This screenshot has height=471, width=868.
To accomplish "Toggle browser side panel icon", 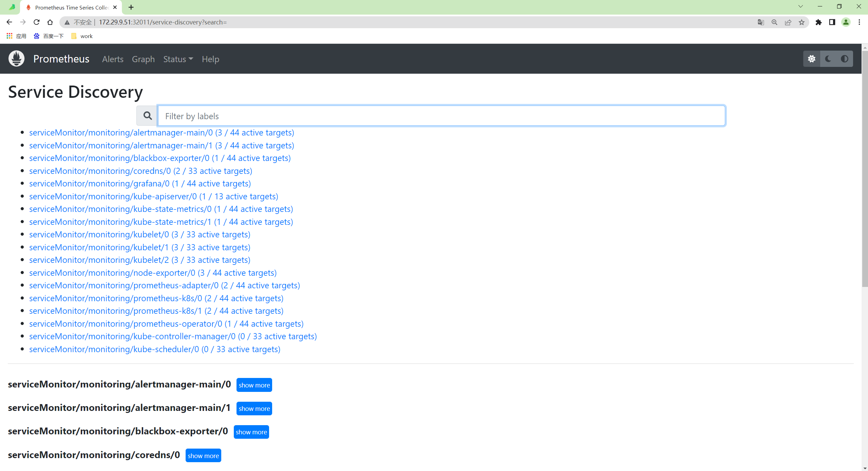I will click(832, 22).
